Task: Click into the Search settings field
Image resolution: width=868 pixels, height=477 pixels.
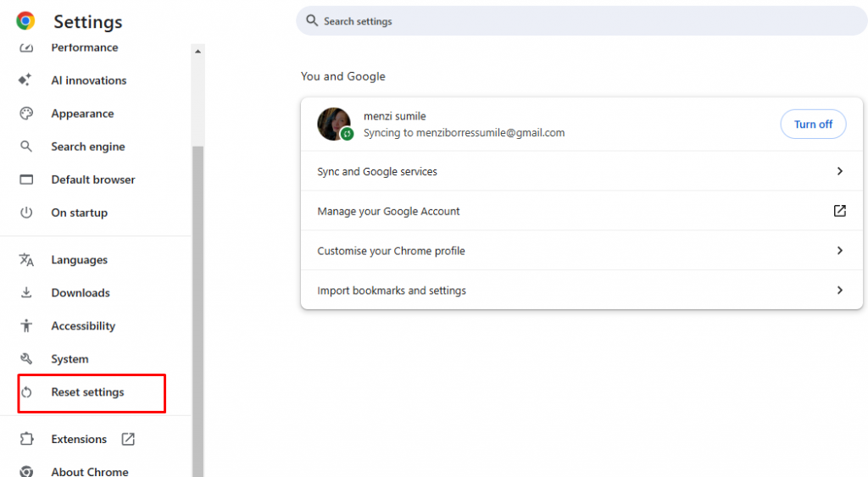Action: pos(581,21)
